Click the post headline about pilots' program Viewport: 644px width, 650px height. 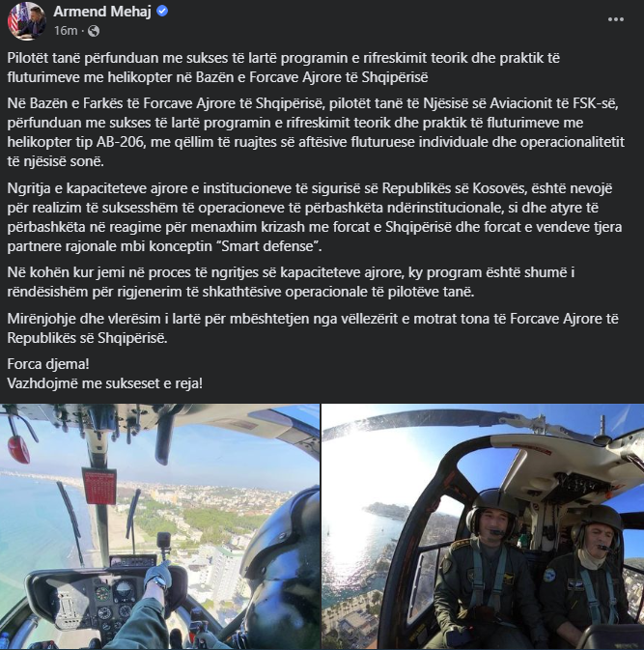(x=284, y=68)
